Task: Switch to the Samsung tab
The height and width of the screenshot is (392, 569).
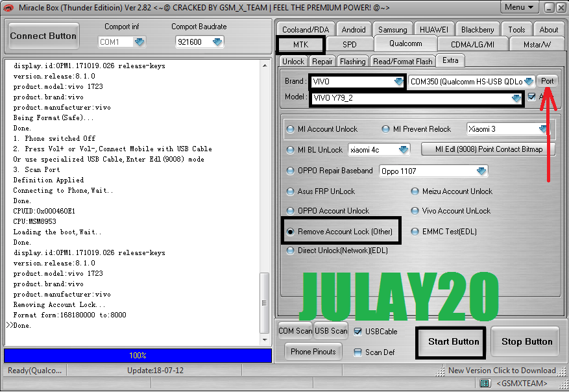Action: click(x=393, y=30)
